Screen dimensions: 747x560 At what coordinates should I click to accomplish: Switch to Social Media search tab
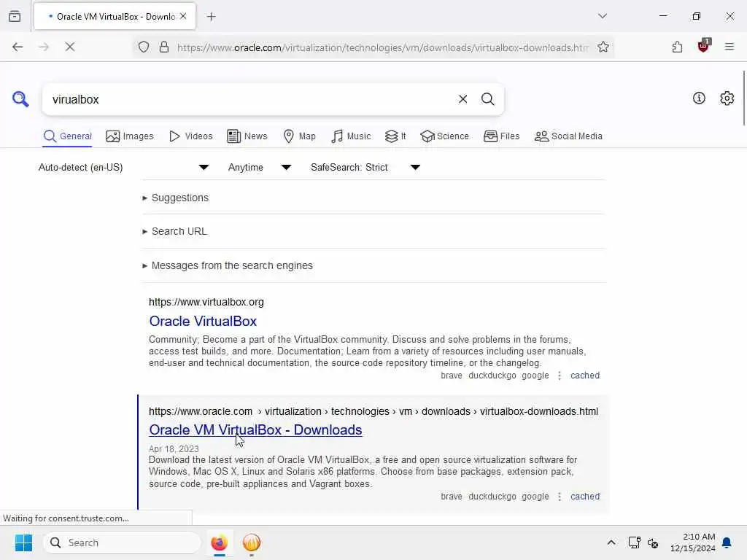(568, 136)
